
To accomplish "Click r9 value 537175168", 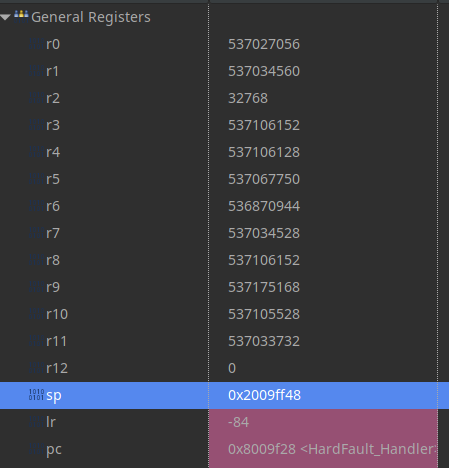I will (264, 287).
